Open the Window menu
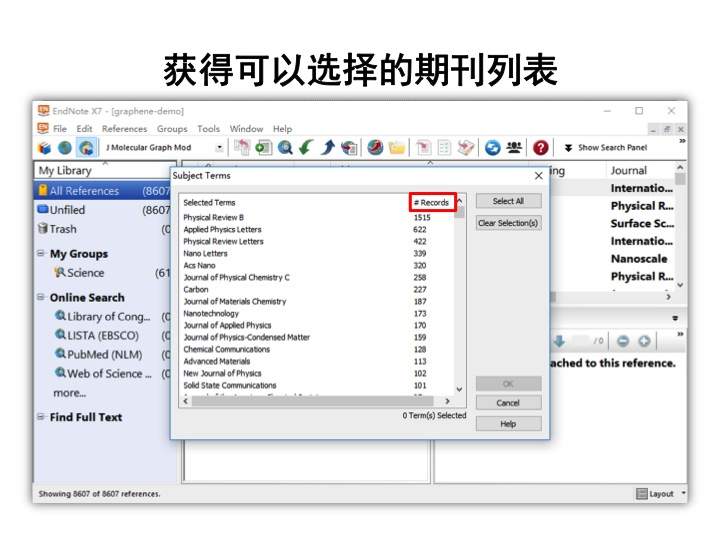 point(247,129)
